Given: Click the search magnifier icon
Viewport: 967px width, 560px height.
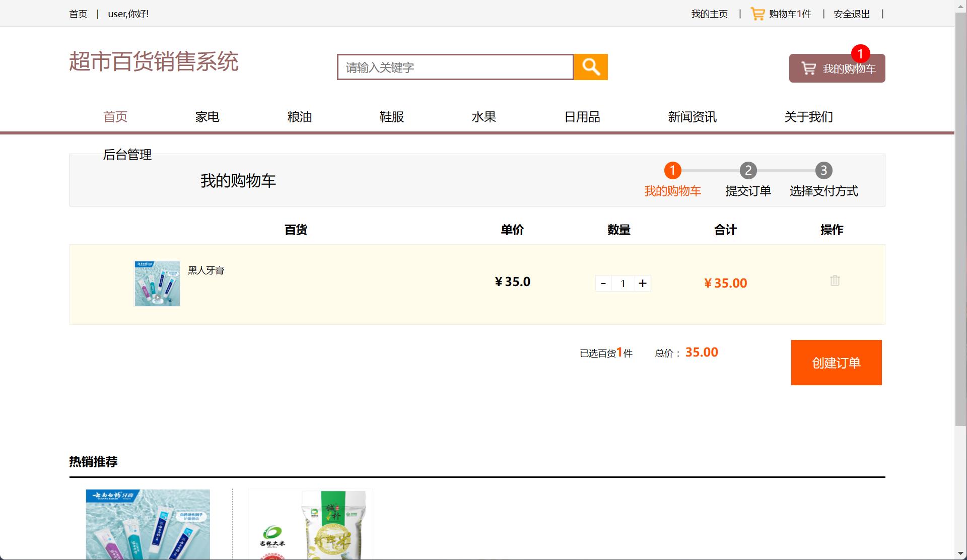Looking at the screenshot, I should 591,66.
